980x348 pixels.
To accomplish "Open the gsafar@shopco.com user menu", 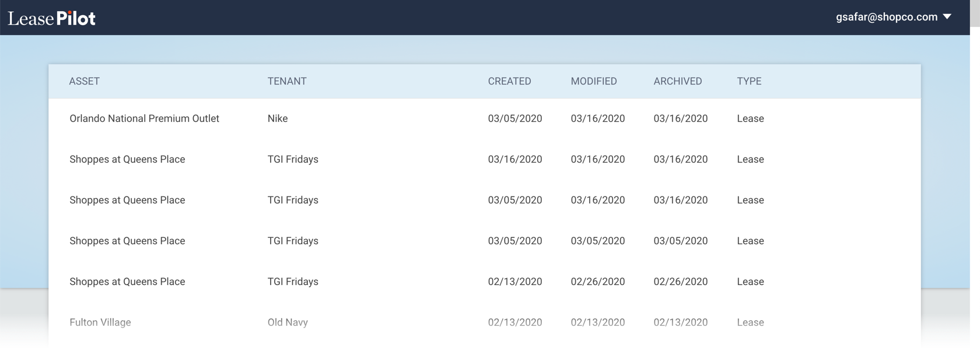I will [x=886, y=17].
